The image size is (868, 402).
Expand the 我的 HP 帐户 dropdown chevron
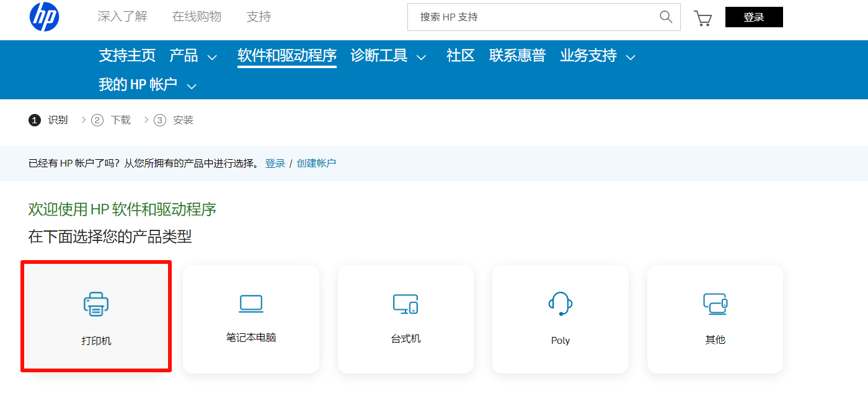192,86
